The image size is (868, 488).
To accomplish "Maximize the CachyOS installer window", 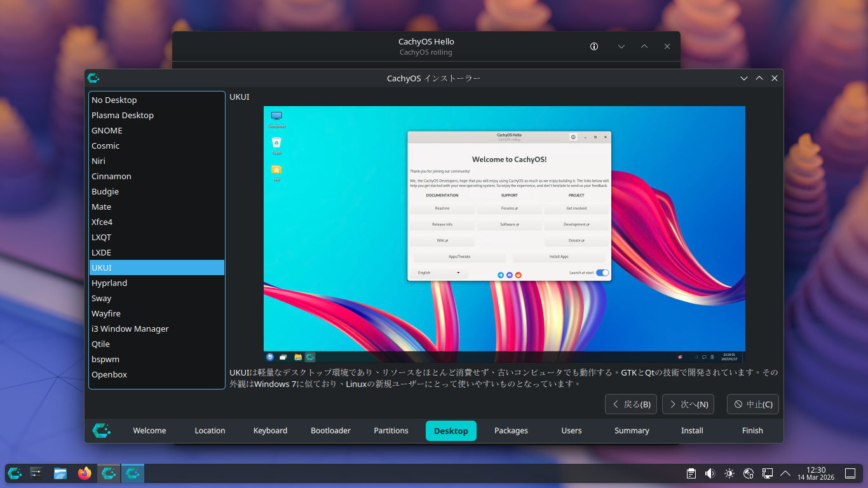I will [x=759, y=78].
